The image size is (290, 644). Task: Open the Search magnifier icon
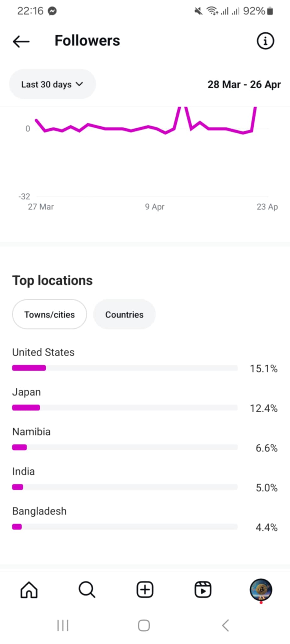(87, 590)
